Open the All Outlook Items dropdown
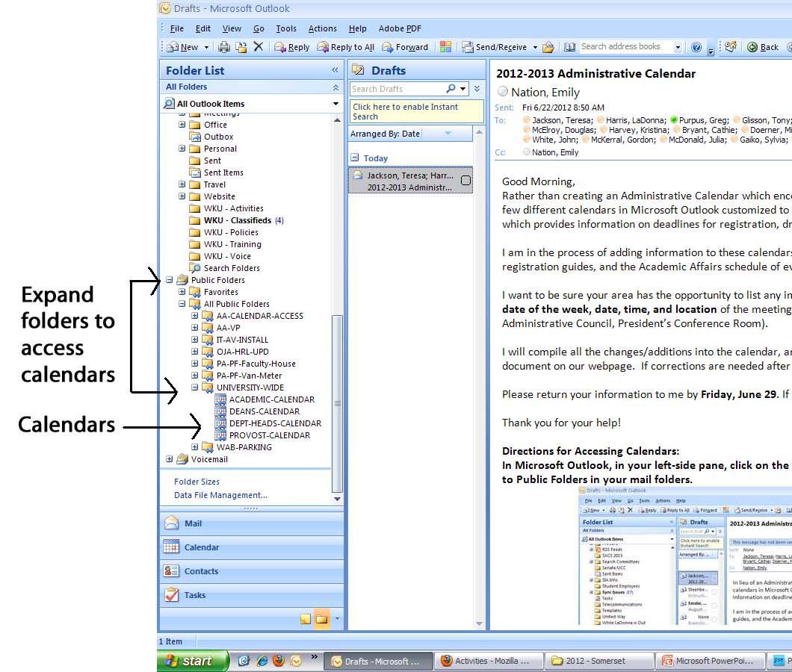The width and height of the screenshot is (792, 672). click(335, 104)
